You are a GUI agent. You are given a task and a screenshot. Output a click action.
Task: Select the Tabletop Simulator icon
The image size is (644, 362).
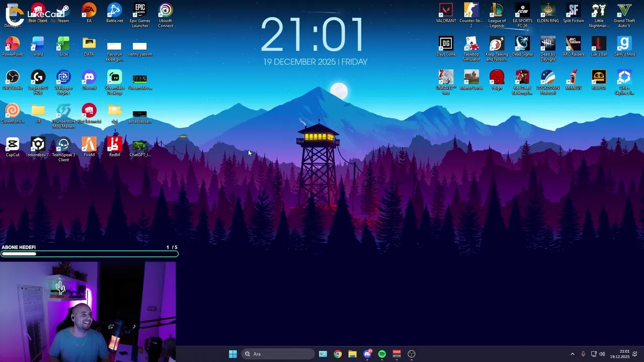[x=471, y=49]
